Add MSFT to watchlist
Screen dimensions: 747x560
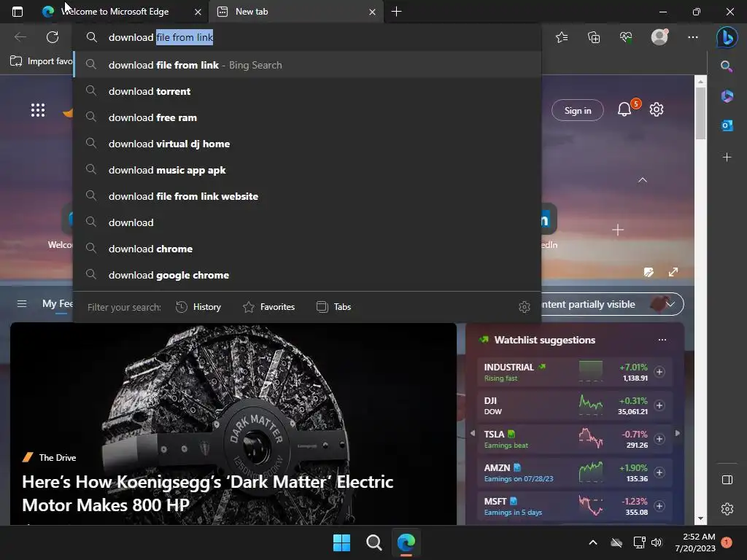coord(659,506)
